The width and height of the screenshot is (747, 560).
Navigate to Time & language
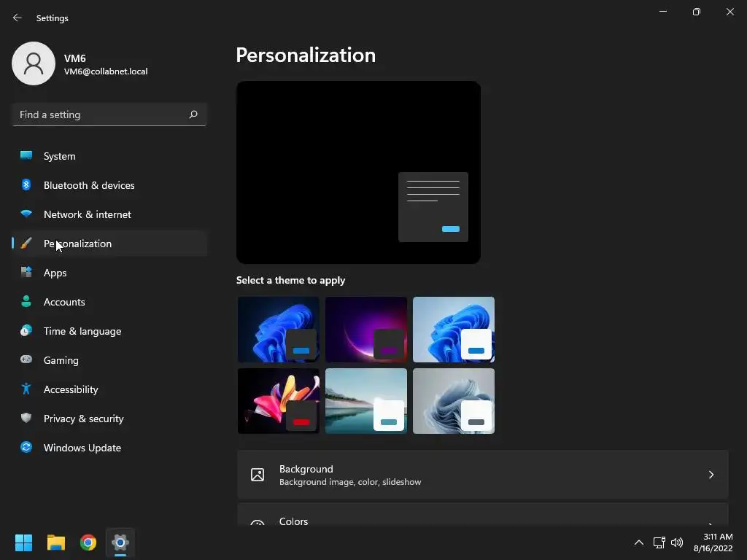point(109,331)
